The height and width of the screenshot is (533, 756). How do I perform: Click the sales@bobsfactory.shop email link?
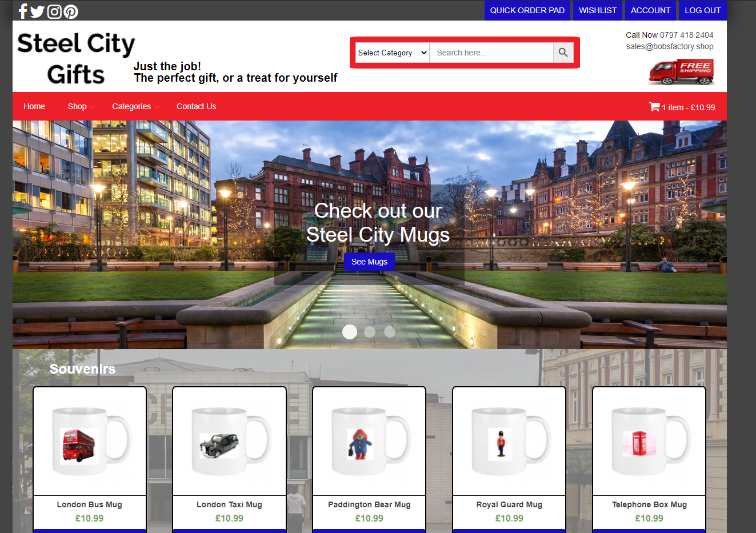point(670,46)
